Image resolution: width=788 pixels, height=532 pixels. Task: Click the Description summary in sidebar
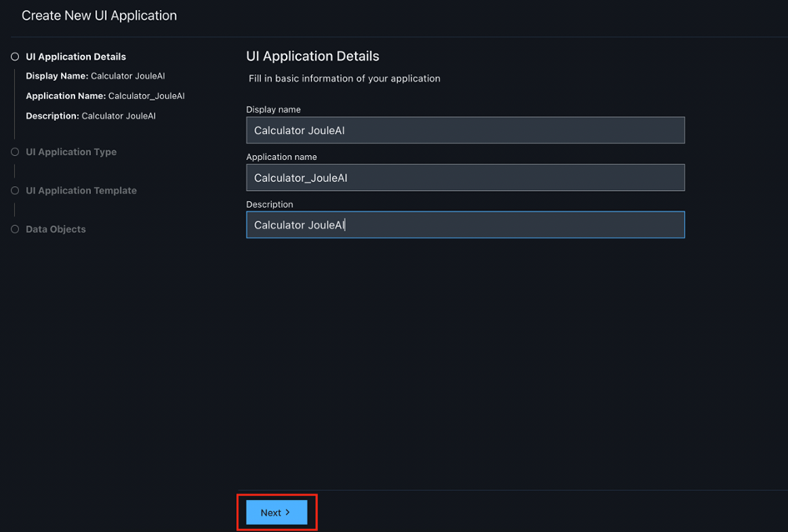(90, 116)
